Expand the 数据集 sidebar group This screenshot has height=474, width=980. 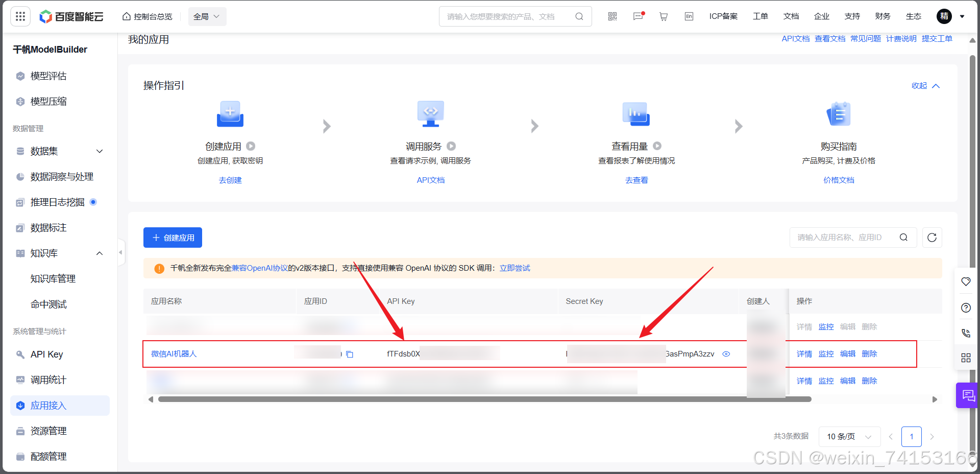pos(100,151)
